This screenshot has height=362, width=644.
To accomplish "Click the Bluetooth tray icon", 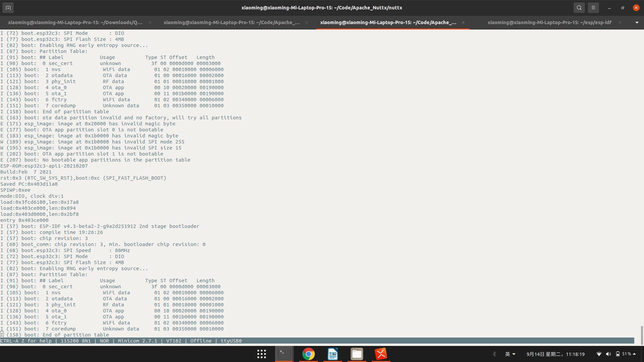I will click(x=494, y=354).
